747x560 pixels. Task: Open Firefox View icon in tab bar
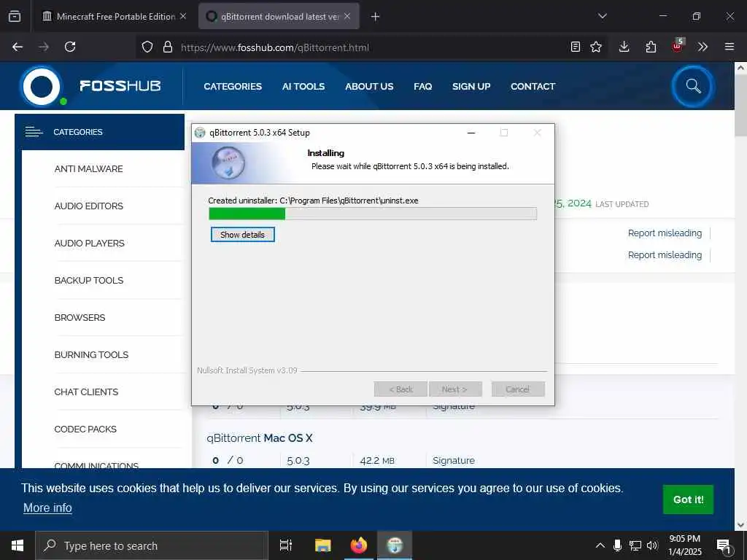click(x=15, y=16)
